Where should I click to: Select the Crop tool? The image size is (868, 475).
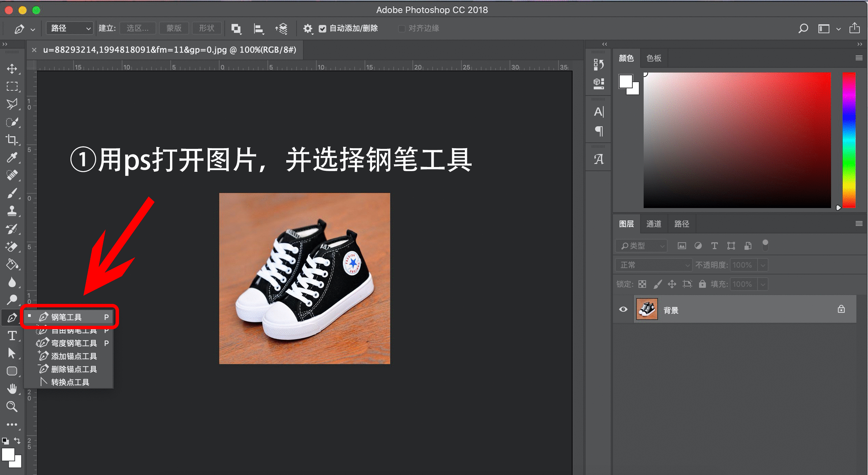[12, 139]
